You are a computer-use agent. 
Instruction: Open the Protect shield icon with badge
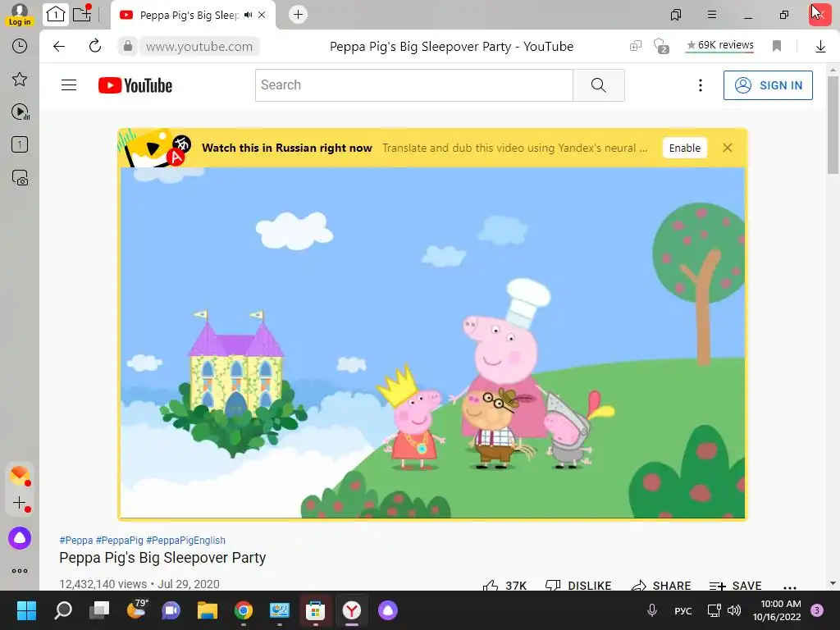coord(662,46)
